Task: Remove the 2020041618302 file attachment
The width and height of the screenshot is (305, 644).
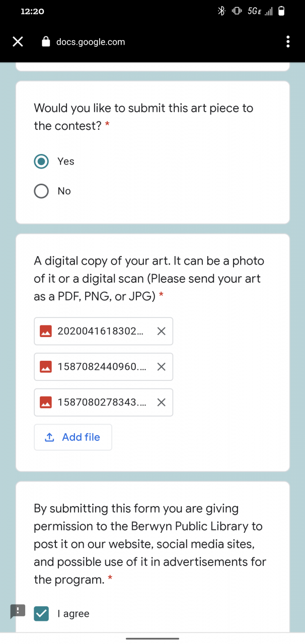Action: [161, 331]
